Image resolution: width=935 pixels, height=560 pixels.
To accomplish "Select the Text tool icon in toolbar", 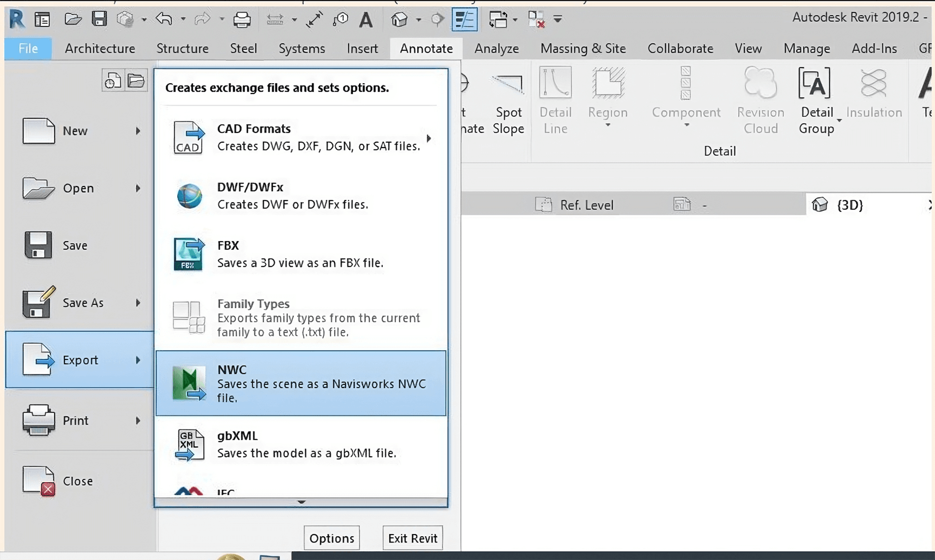I will (366, 19).
